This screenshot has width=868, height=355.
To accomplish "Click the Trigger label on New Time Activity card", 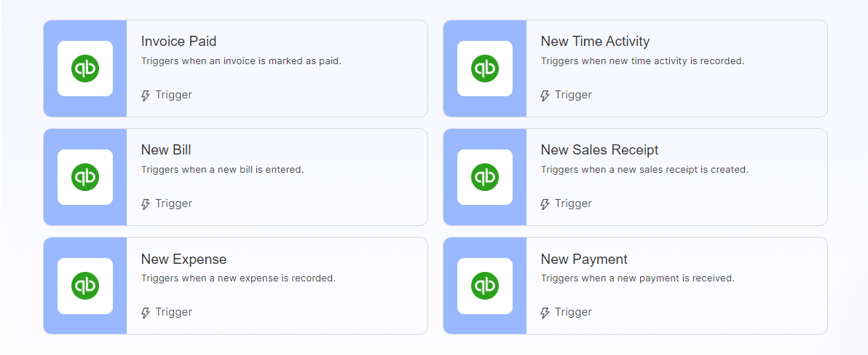I will 574,95.
